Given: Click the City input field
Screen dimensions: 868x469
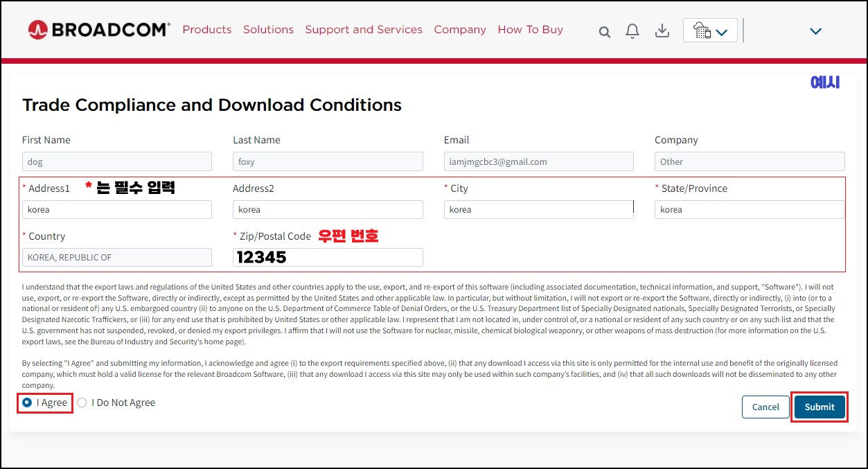Looking at the screenshot, I should tap(539, 209).
